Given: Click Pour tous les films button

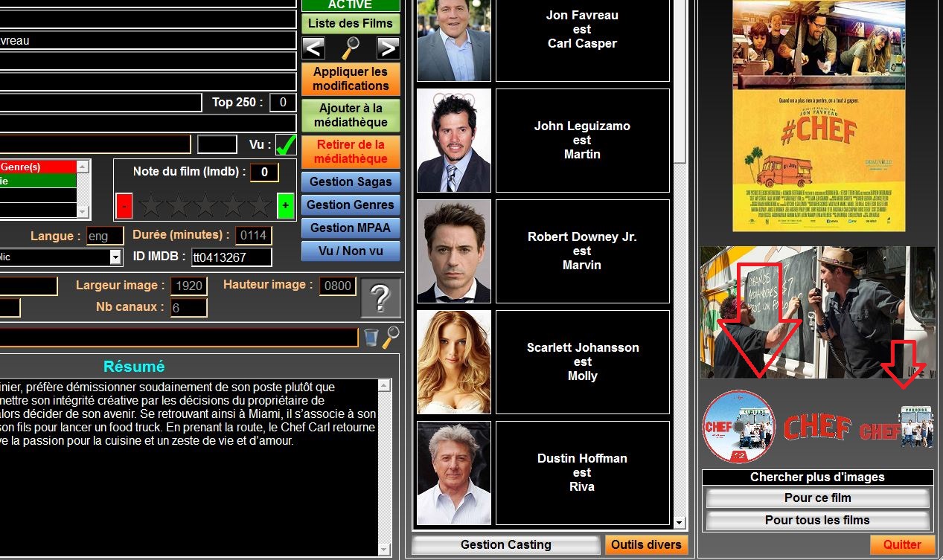Looking at the screenshot, I should point(817,521).
